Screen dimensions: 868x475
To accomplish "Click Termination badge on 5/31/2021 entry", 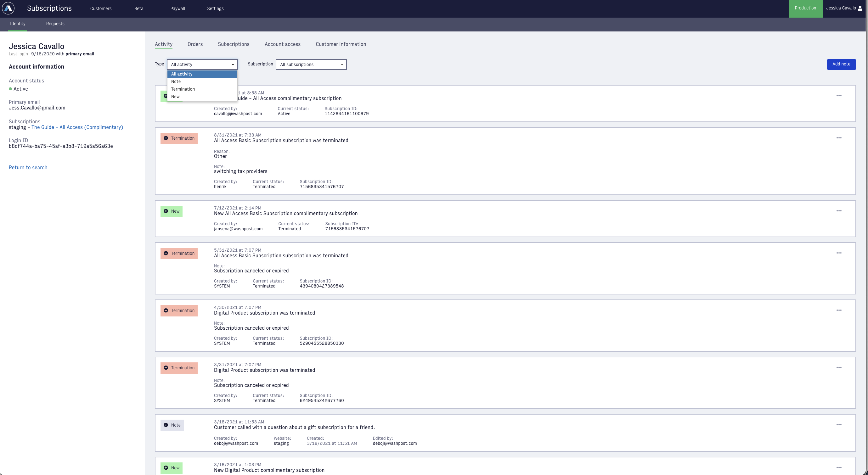I will (x=179, y=253).
